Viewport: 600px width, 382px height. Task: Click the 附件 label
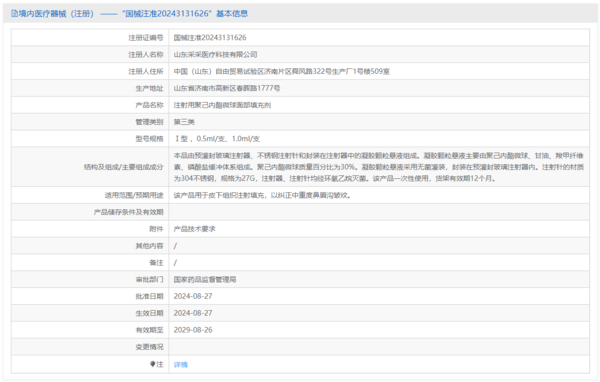pyautogui.click(x=156, y=229)
